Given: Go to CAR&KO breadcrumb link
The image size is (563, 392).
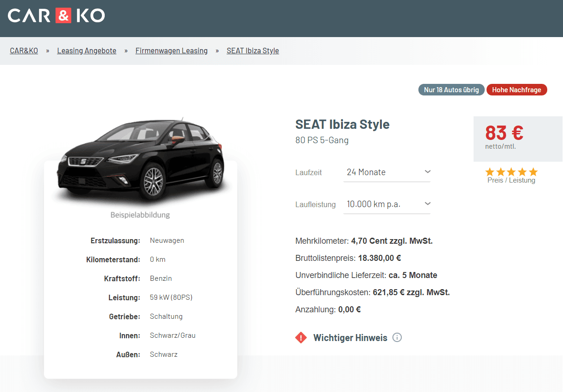Looking at the screenshot, I should pyautogui.click(x=24, y=51).
